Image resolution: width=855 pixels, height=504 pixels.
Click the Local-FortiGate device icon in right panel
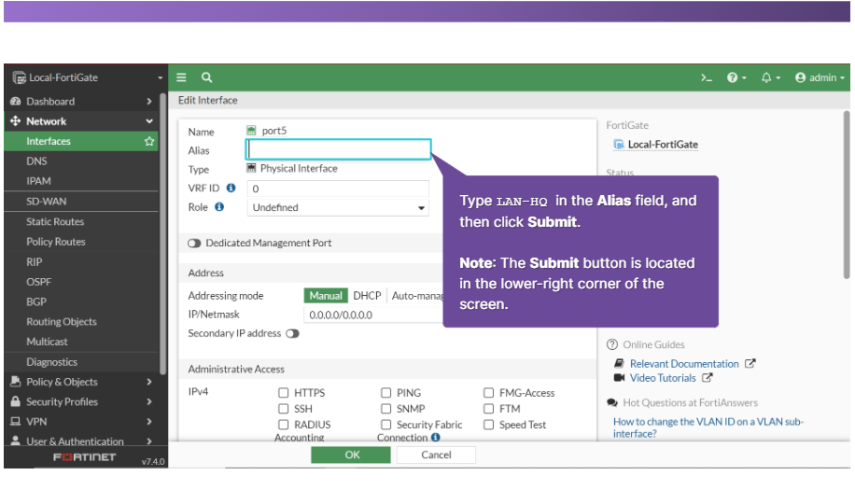pos(618,144)
